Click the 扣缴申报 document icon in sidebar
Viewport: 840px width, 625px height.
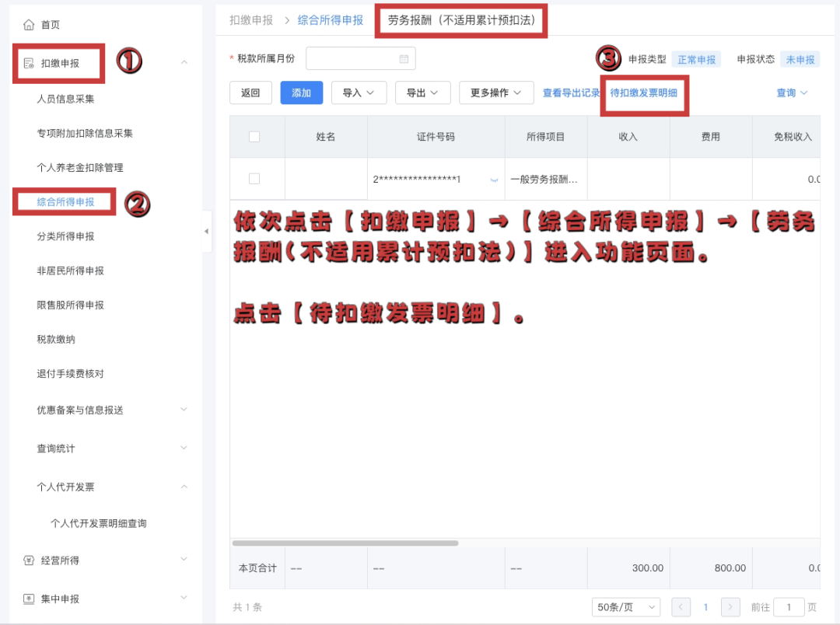pyautogui.click(x=27, y=62)
